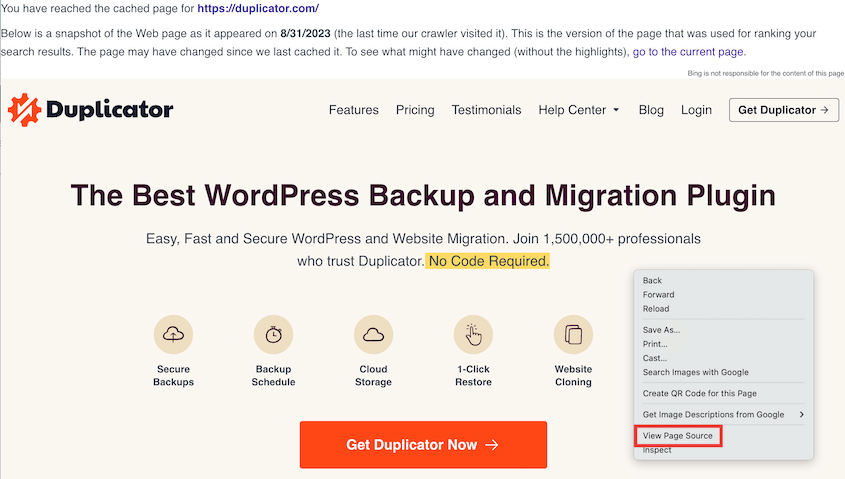
Task: Select Forward in the context menu
Action: (x=659, y=295)
